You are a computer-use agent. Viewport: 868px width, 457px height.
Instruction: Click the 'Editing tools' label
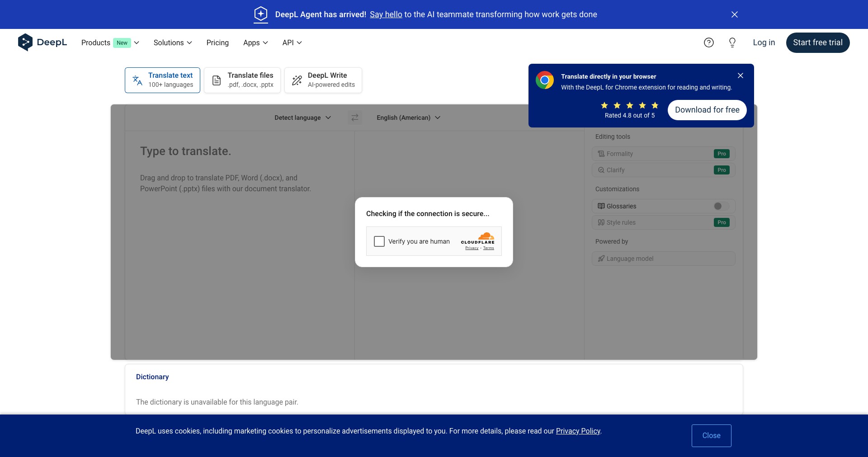[x=613, y=137]
